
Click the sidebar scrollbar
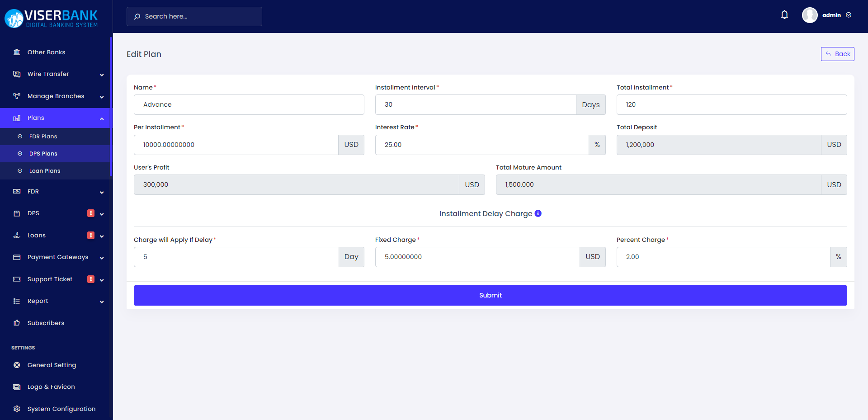pyautogui.click(x=111, y=107)
